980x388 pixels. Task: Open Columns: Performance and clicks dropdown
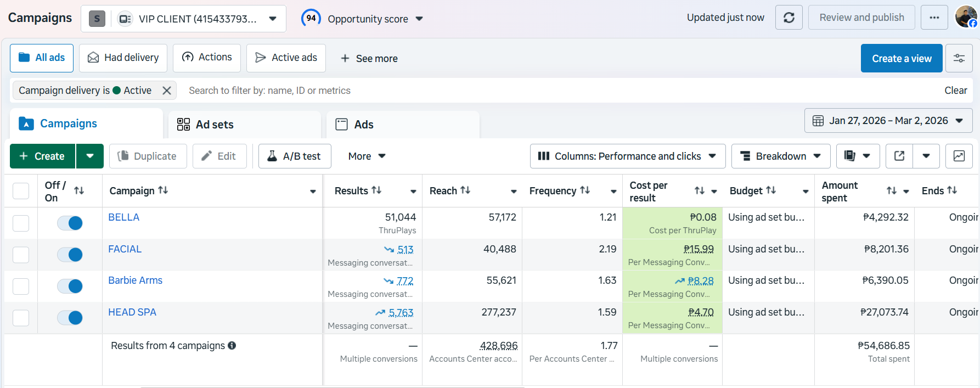pos(627,156)
